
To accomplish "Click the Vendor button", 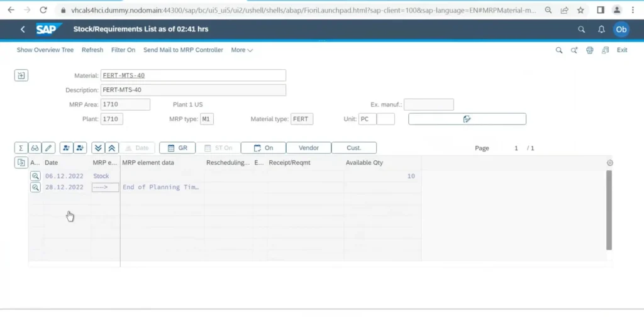I will [x=308, y=148].
